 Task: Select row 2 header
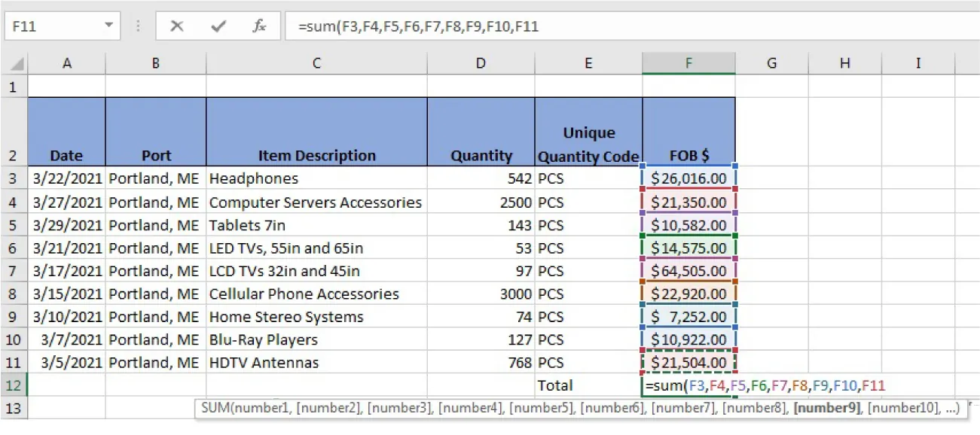pos(14,132)
